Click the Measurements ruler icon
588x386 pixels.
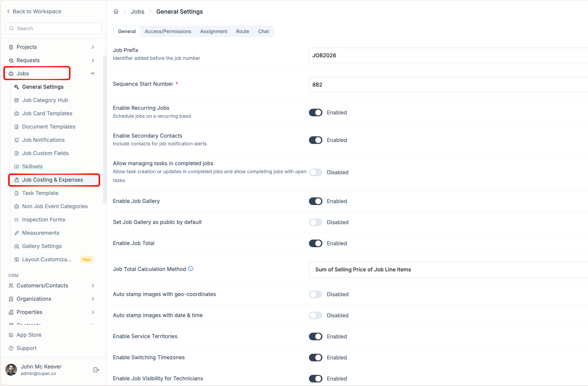coord(17,233)
